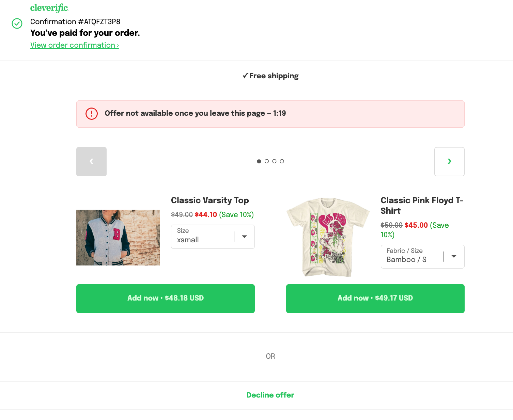The image size is (513, 420).
Task: Click the green confirmation checkmark icon
Action: (17, 23)
